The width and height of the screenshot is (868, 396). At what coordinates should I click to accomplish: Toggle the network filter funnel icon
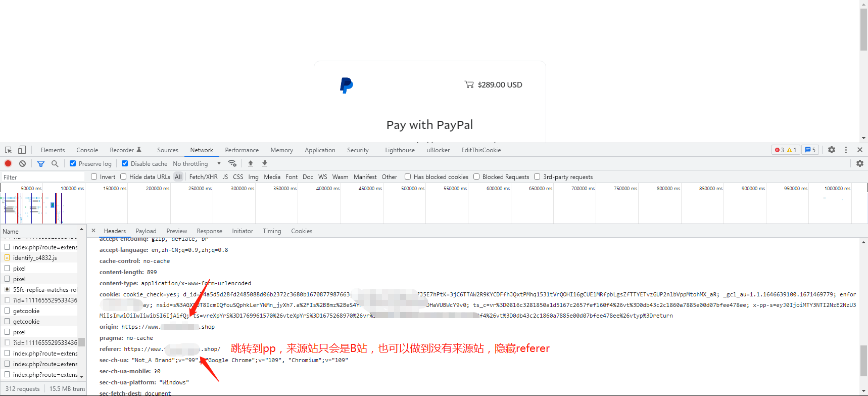coord(41,163)
